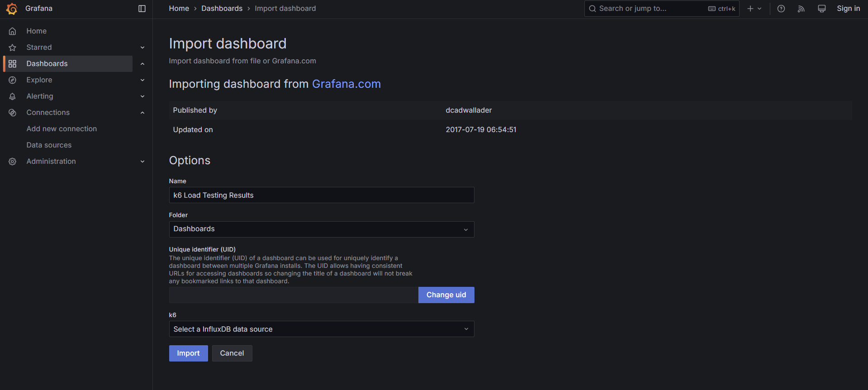Click the Cancel button
The image size is (868, 390).
[232, 353]
